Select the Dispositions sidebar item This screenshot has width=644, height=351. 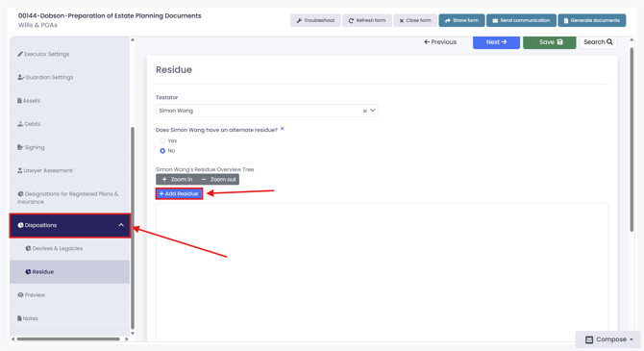tap(70, 225)
